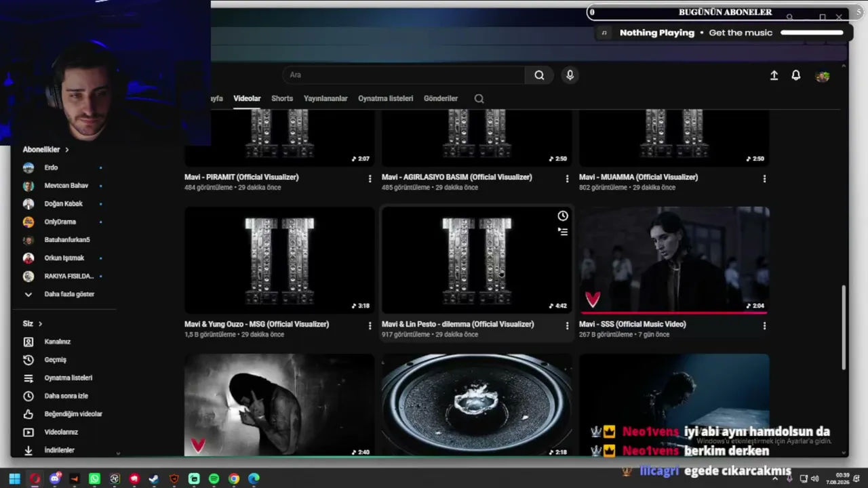This screenshot has width=868, height=488.
Task: Open the Mavi - PIRAMIT (Official Visualizer) title
Action: click(241, 178)
